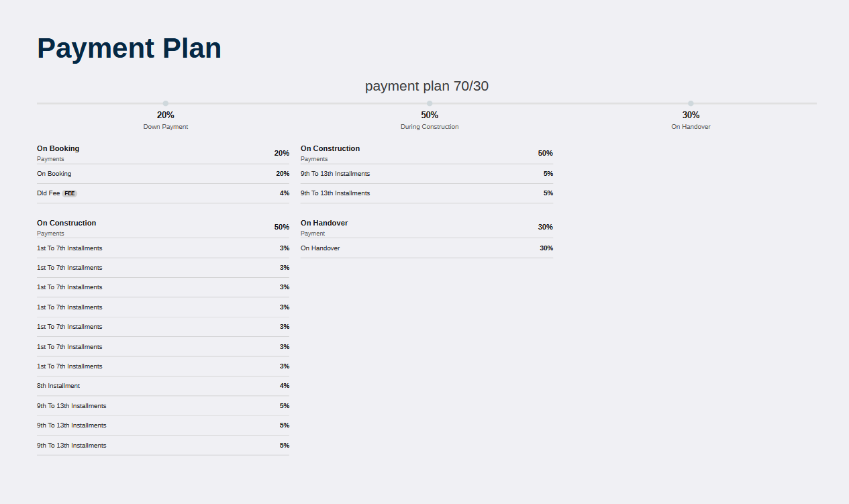
Task: Click the Down Payment label under 20%
Action: (166, 127)
